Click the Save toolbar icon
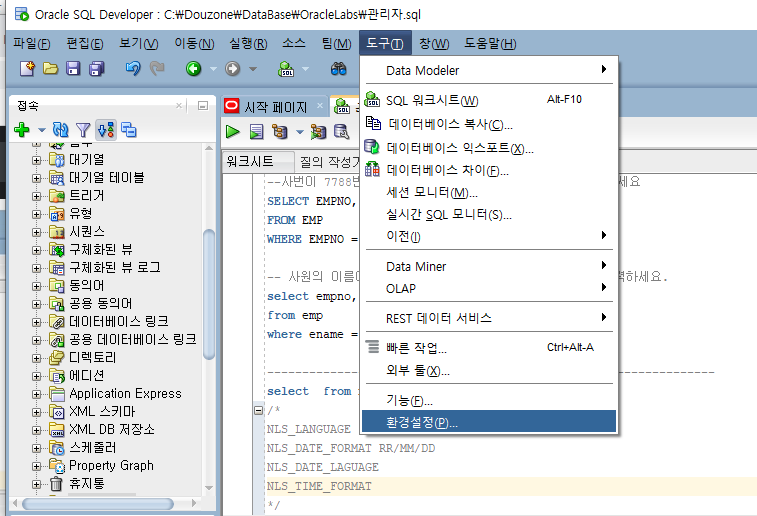 tap(73, 69)
